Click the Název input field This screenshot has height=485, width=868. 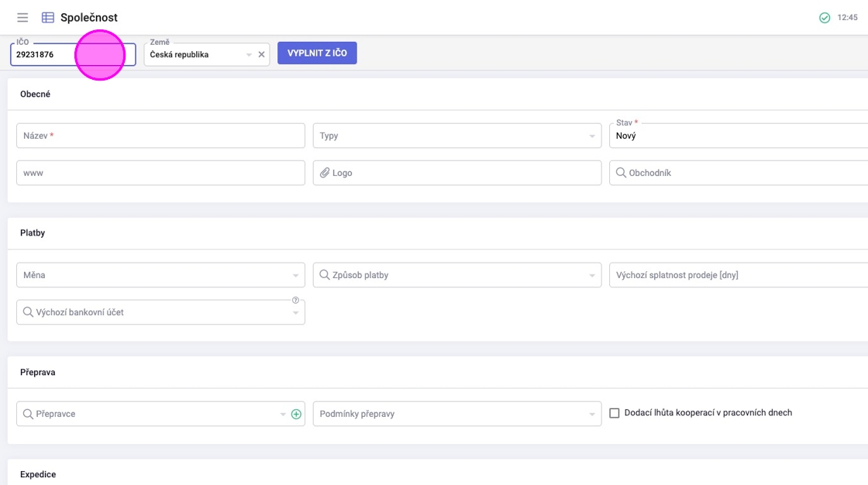coord(160,136)
